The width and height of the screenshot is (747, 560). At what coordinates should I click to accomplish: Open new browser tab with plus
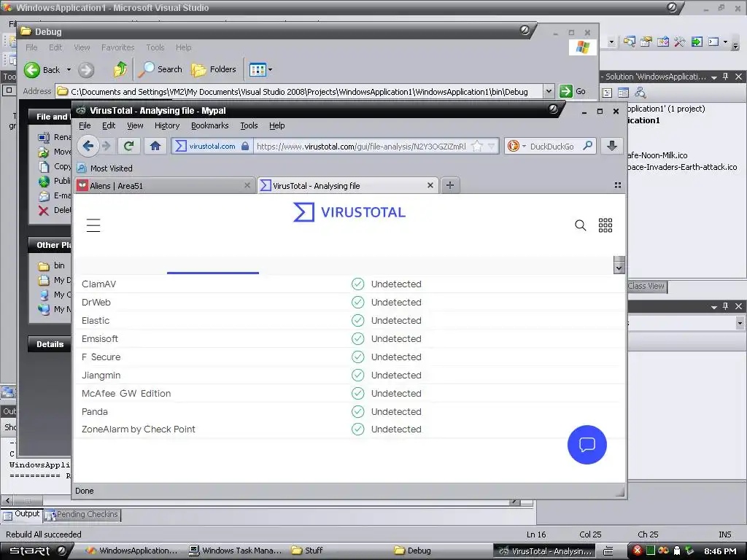point(450,185)
